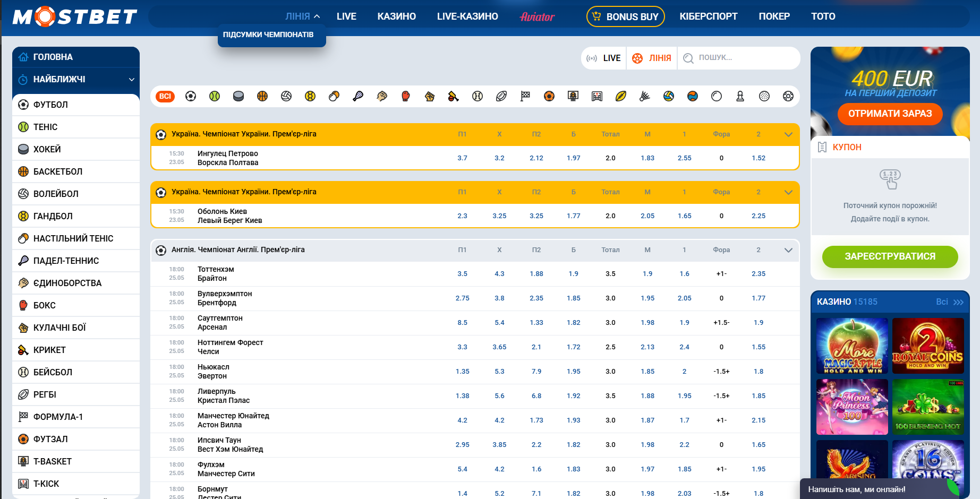The width and height of the screenshot is (980, 499).
Task: Open T-KICK in the left sidebar
Action: point(76,484)
